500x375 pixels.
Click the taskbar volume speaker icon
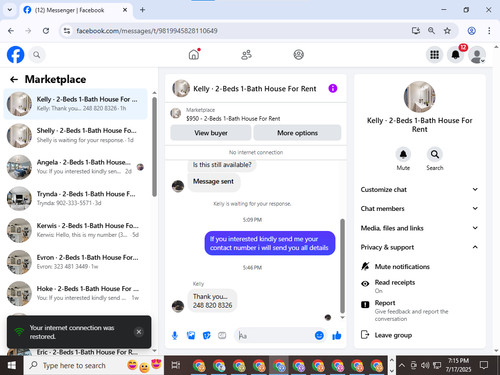(425, 365)
